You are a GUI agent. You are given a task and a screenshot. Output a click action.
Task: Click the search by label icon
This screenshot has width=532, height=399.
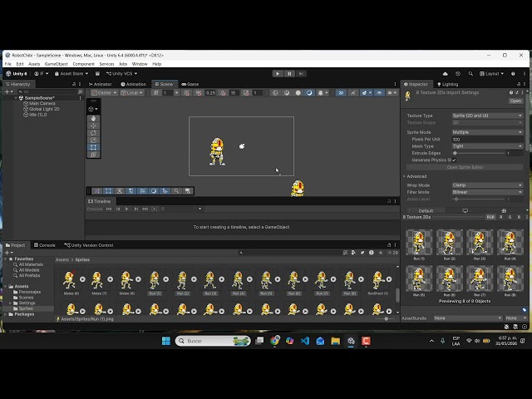click(362, 253)
